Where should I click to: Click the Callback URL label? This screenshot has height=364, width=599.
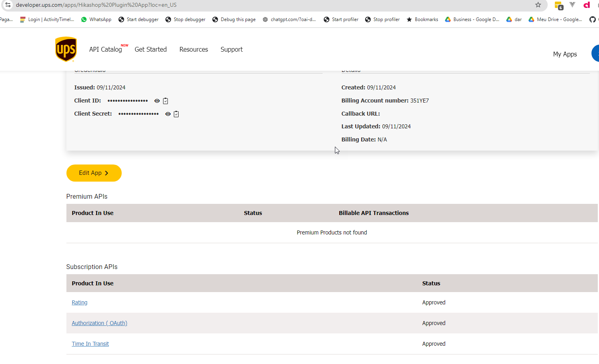pyautogui.click(x=361, y=114)
